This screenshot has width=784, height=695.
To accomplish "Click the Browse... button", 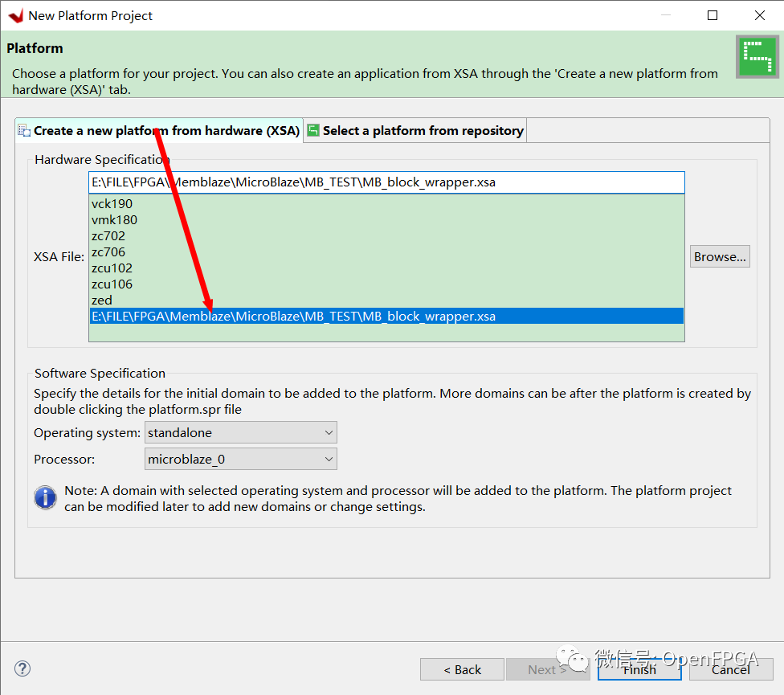I will 720,256.
